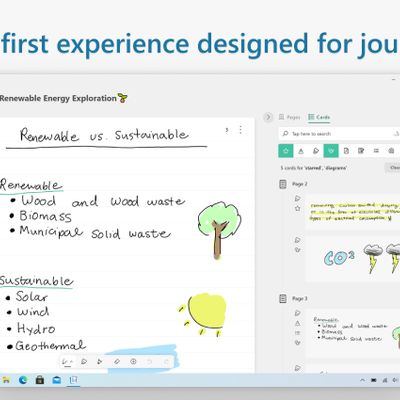400x400 pixels.
Task: Toggle the shapes triangle filter in filter bar
Action: pos(301,151)
